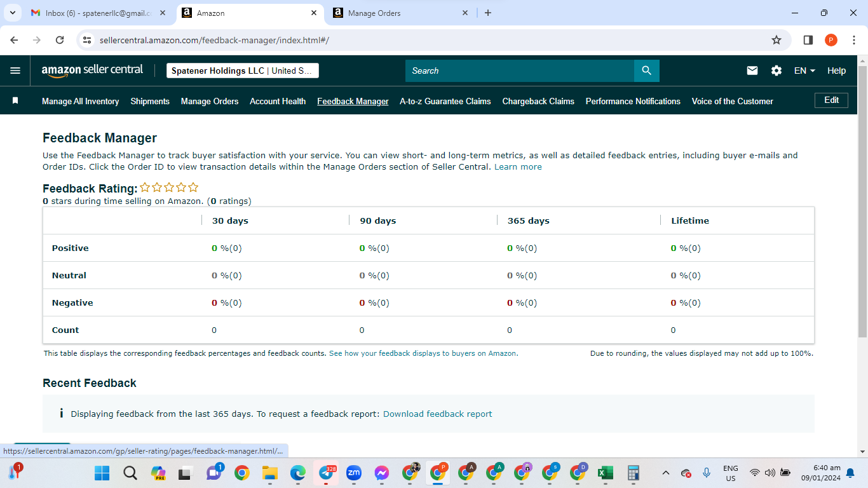Open the Help link
868x488 pixels.
(x=836, y=71)
